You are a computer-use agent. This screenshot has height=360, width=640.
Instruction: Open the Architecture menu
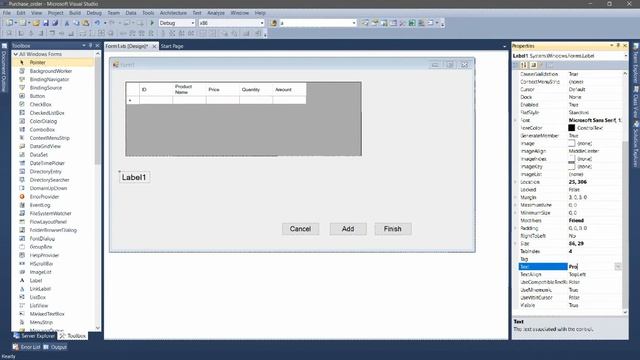pos(173,13)
